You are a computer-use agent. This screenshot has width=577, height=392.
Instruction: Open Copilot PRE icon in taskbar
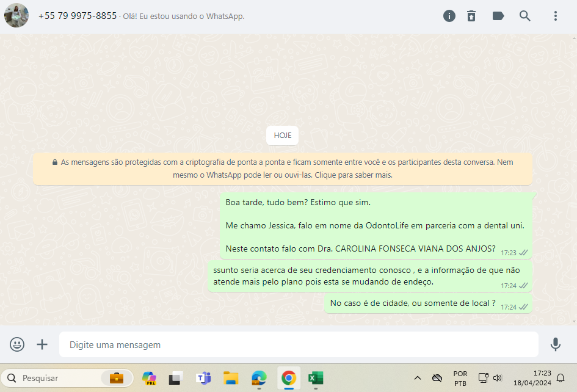[x=149, y=378]
